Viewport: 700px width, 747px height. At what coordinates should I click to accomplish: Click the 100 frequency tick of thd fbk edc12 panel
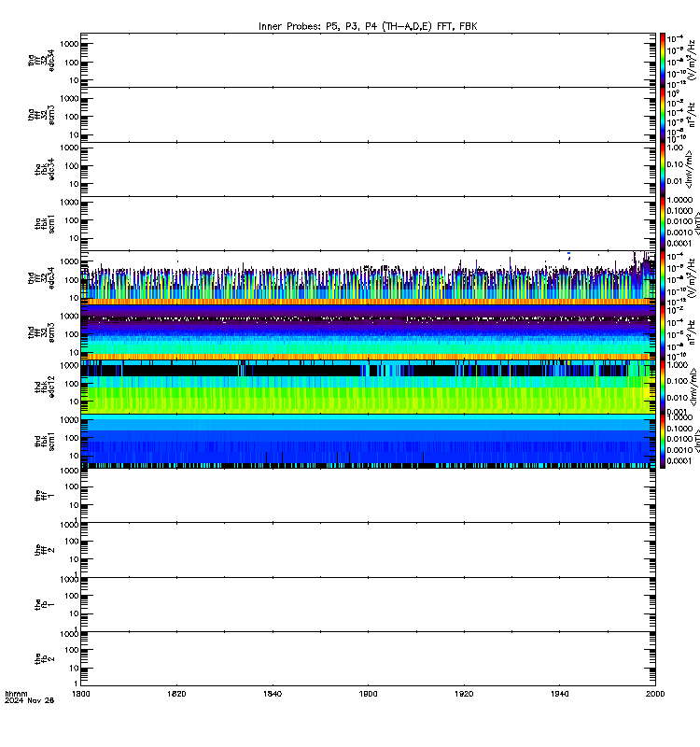pos(72,384)
